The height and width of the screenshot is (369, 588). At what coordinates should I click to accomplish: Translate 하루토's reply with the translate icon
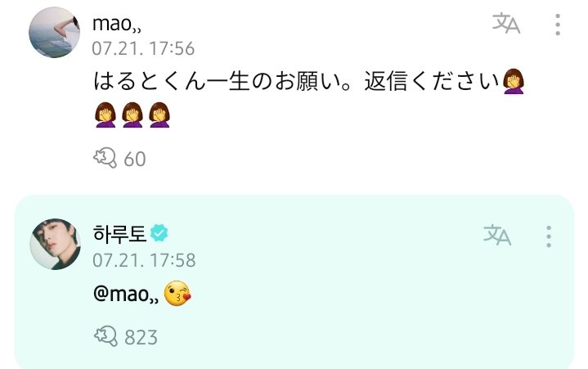pyautogui.click(x=497, y=235)
